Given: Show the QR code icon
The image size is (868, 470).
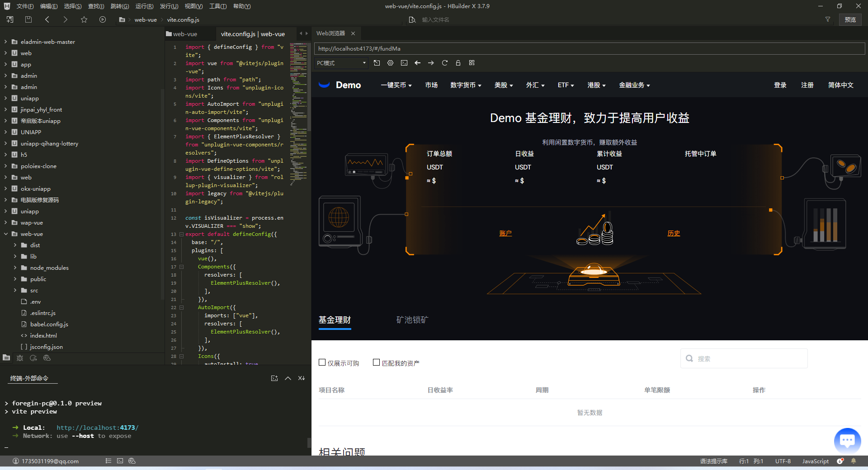Looking at the screenshot, I should 472,63.
